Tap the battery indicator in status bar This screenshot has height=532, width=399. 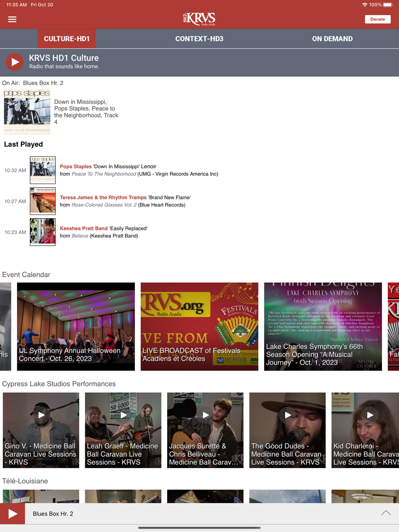(388, 5)
